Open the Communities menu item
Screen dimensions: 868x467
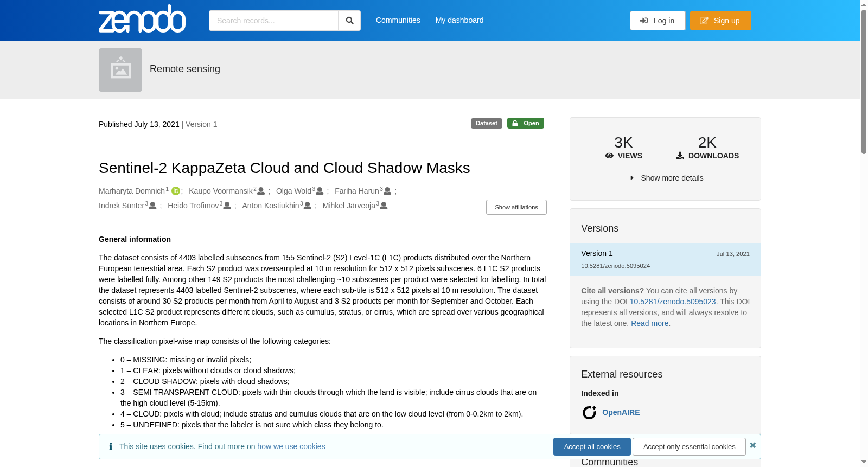coord(398,20)
